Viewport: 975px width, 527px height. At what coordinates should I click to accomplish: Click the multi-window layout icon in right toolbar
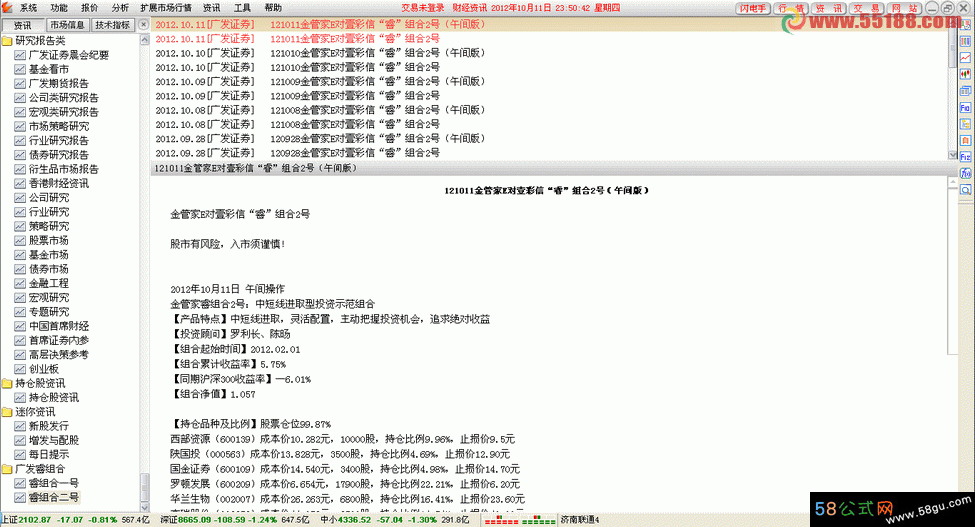point(965,91)
